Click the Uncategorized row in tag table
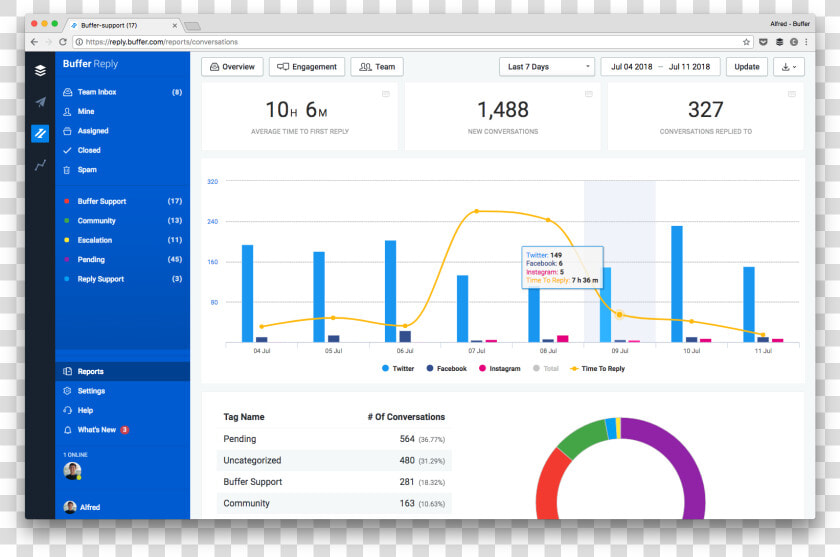Image resolution: width=840 pixels, height=557 pixels. [x=334, y=461]
